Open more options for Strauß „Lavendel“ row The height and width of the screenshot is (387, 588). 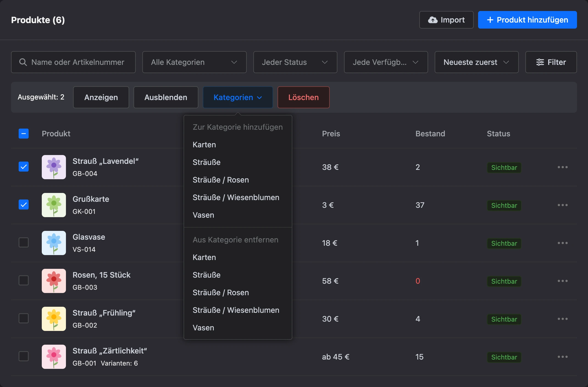point(562,167)
